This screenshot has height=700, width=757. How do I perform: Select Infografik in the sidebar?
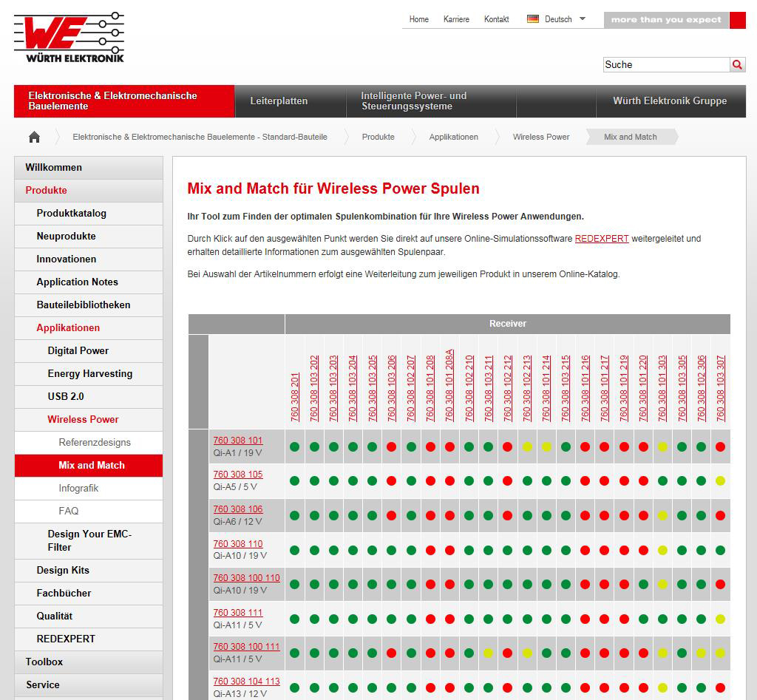click(89, 488)
